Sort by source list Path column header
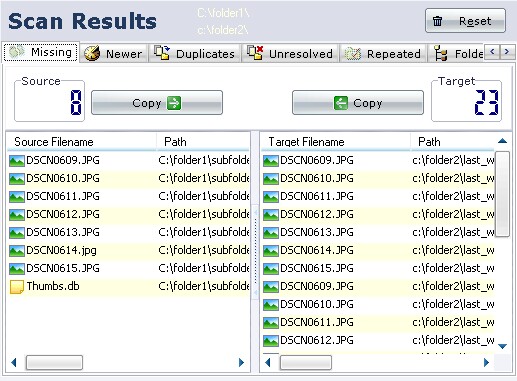 coord(203,142)
